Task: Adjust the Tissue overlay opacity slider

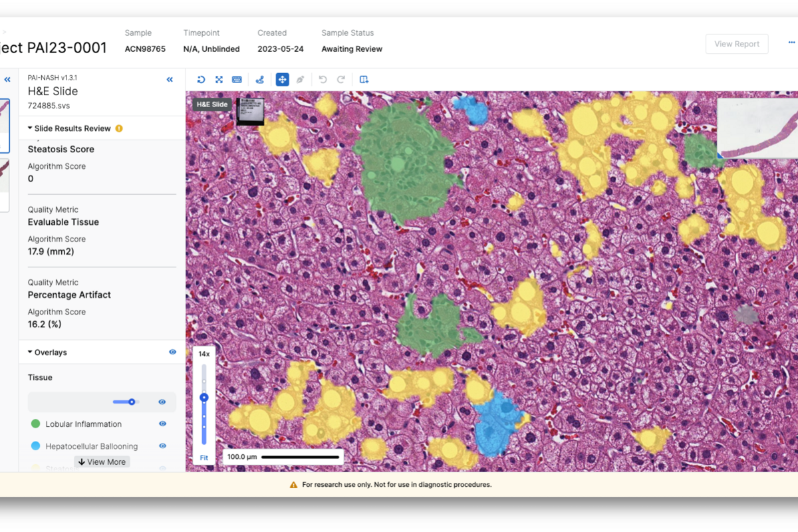Action: point(130,402)
